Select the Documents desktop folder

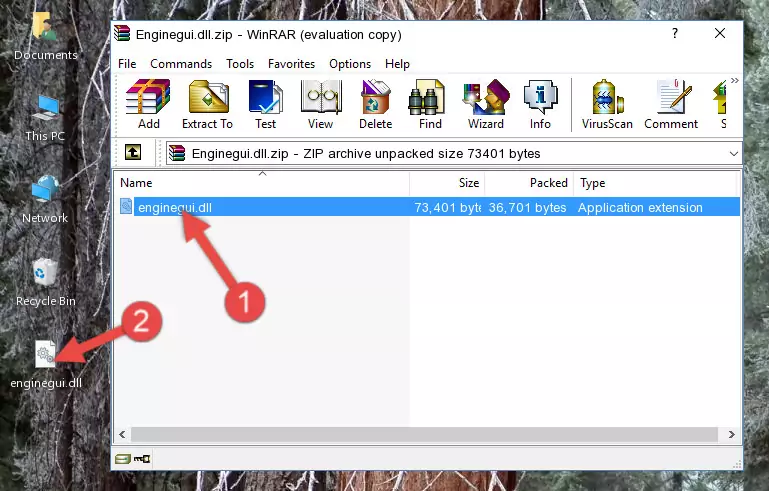(45, 37)
